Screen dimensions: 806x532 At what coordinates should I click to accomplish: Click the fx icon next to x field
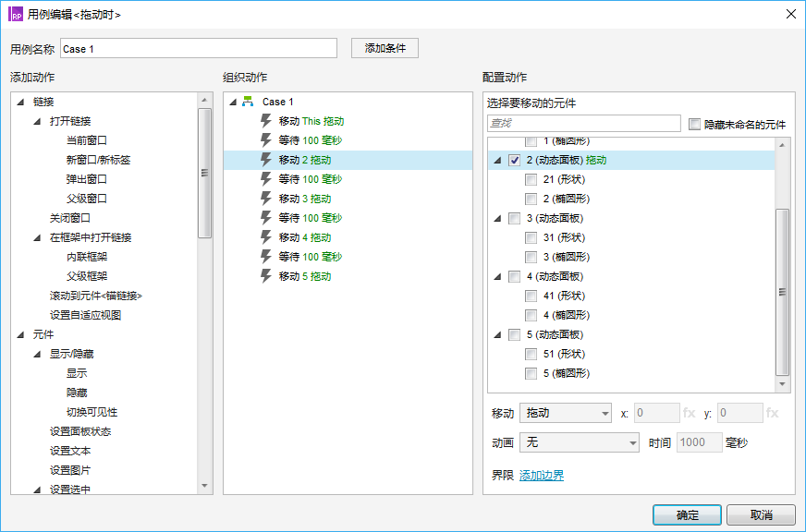coord(689,413)
